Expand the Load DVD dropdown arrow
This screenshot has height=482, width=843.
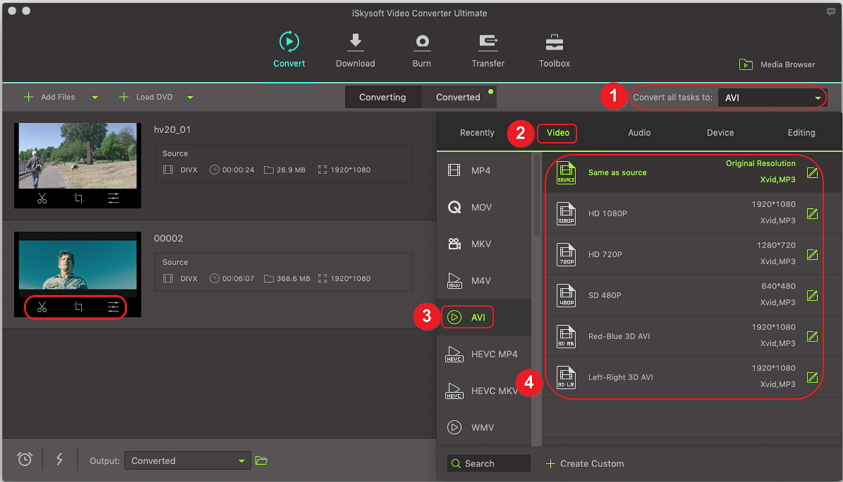190,98
